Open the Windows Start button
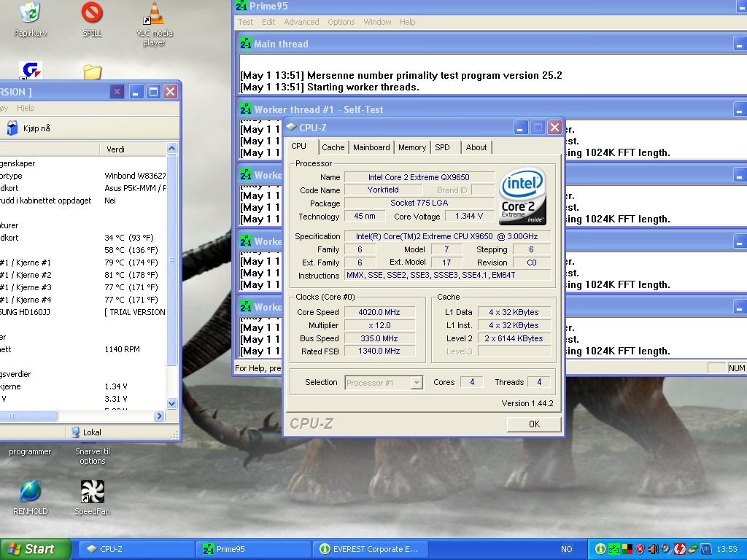Screen dimensions: 747x560 coord(34,549)
